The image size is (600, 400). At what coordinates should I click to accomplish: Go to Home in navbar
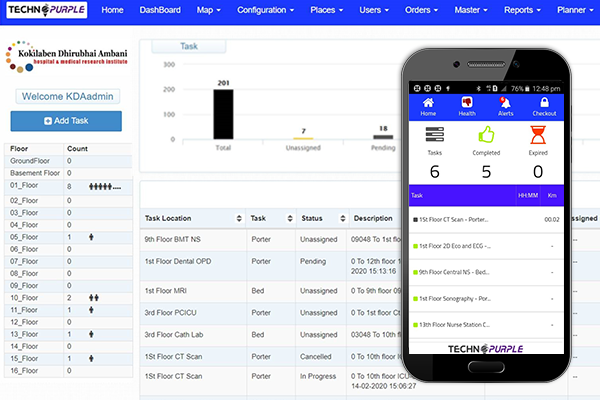(x=112, y=10)
